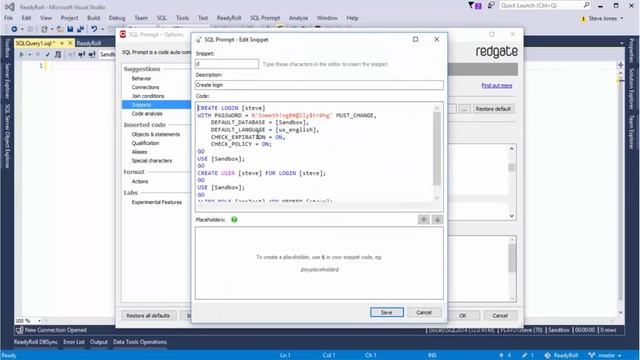Click the Undo toolbar icon
The height and width of the screenshot is (360, 640).
94,29
